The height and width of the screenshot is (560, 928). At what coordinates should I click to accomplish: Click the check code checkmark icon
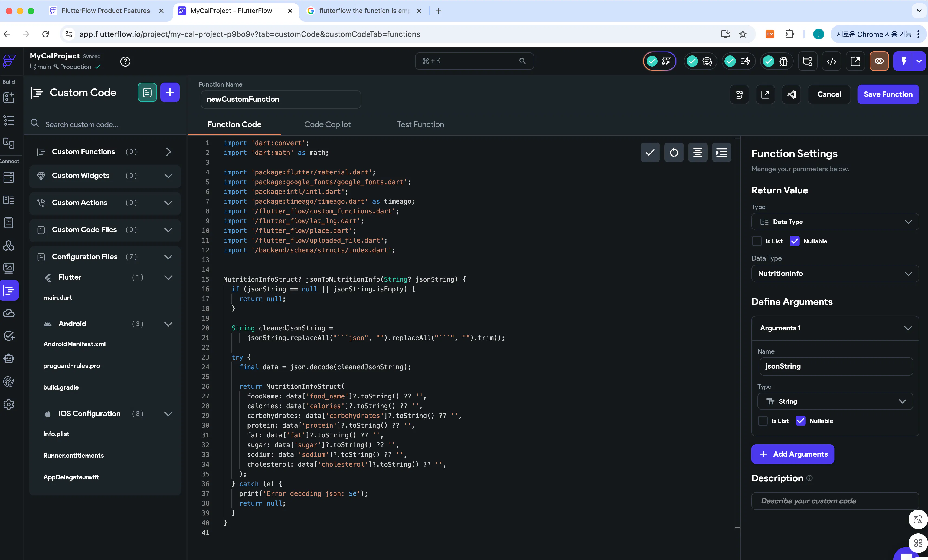tap(650, 152)
